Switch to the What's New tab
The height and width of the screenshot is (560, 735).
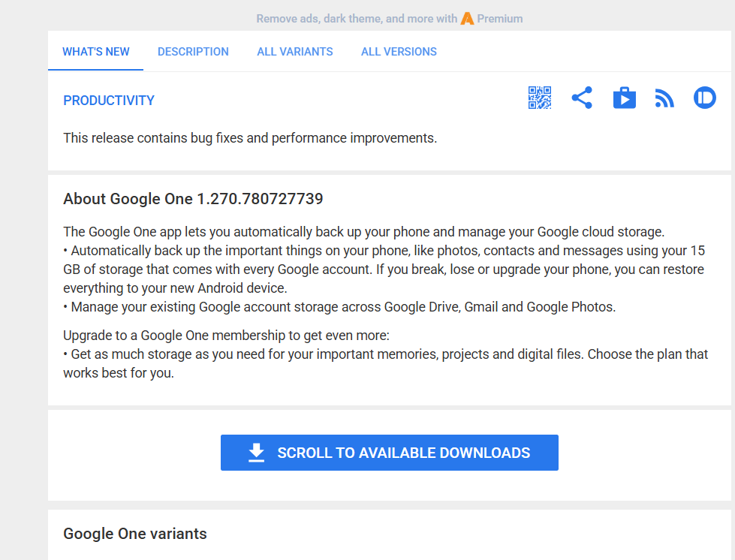pyautogui.click(x=95, y=52)
